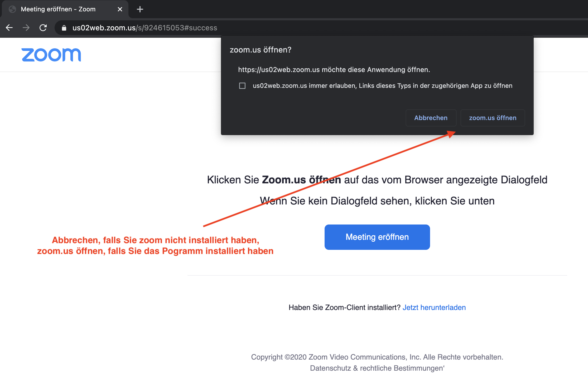Screen dimensions: 588x382
Task: Click the Abbrechen button
Action: coord(431,118)
